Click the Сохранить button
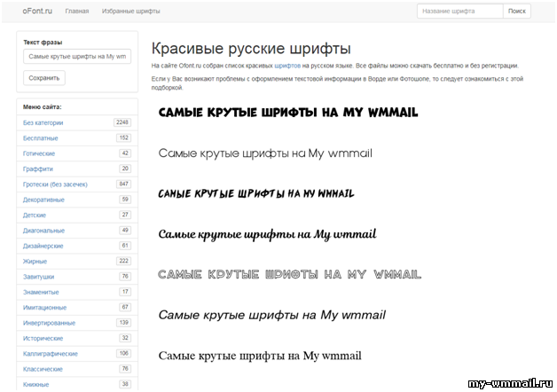The height and width of the screenshot is (392, 557). pos(44,78)
